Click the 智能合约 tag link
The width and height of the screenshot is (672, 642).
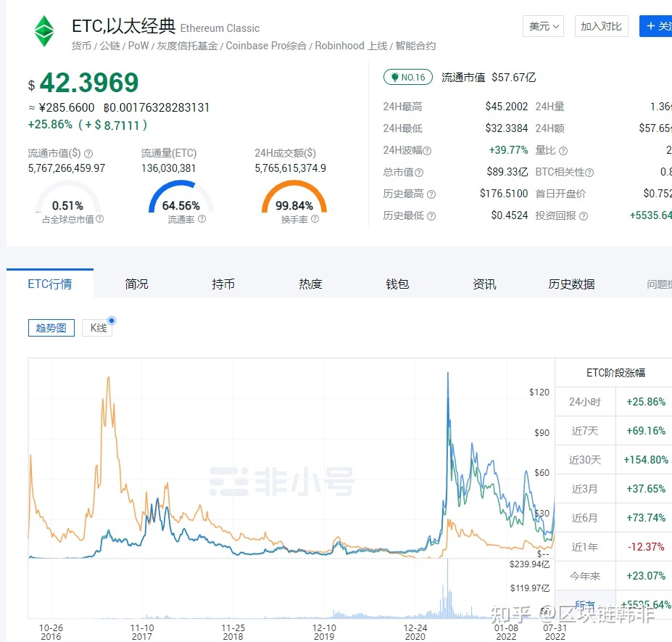tap(415, 46)
